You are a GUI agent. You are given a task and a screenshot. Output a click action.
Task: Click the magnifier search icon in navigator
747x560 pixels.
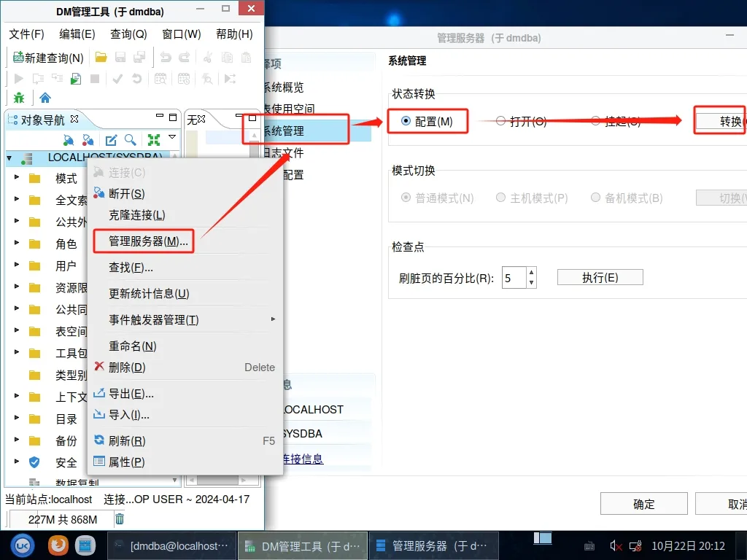[130, 140]
